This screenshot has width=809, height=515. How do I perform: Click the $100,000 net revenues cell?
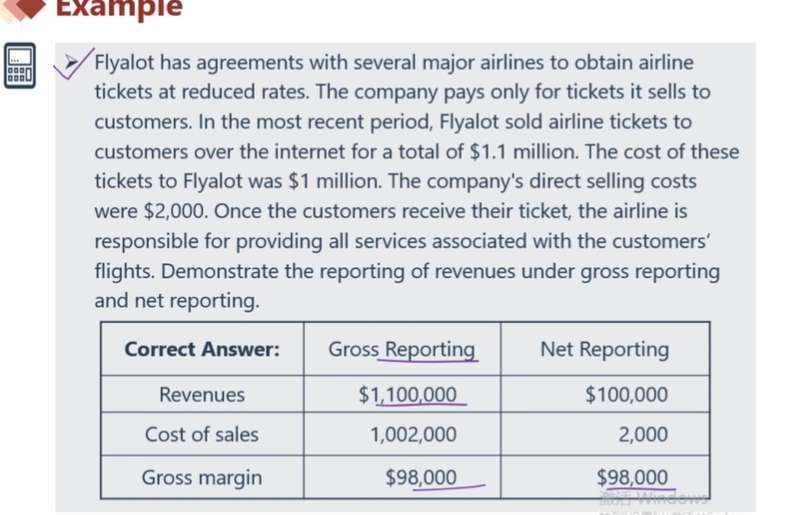626,394
